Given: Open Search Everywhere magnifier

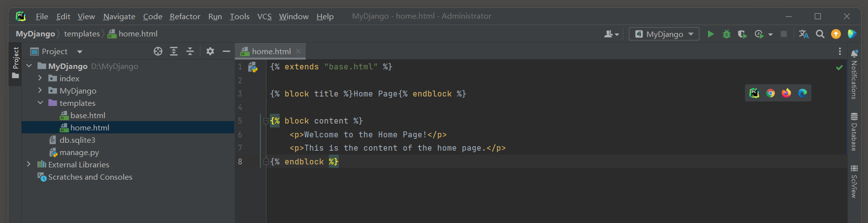Looking at the screenshot, I should tap(820, 34).
